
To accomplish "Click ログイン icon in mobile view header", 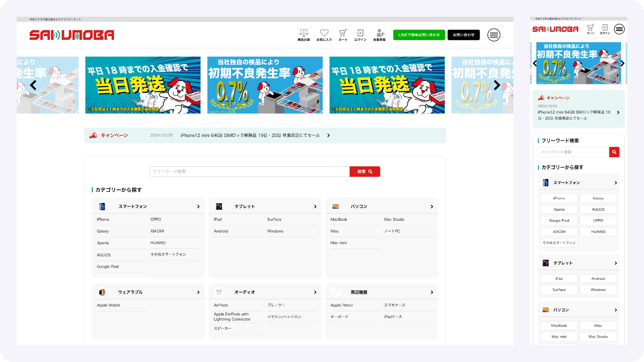I will coord(605,29).
